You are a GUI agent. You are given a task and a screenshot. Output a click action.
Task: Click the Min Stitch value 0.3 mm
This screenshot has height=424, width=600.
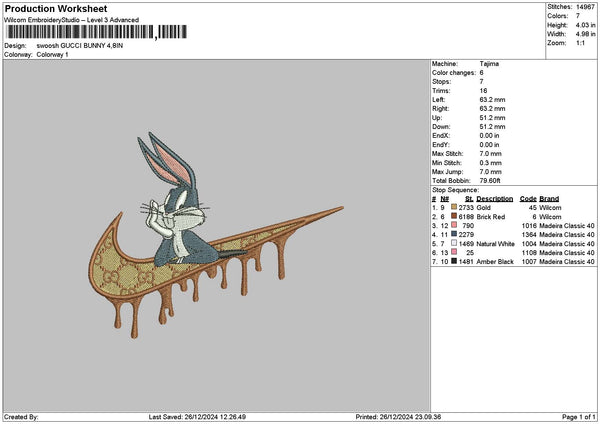pos(491,163)
